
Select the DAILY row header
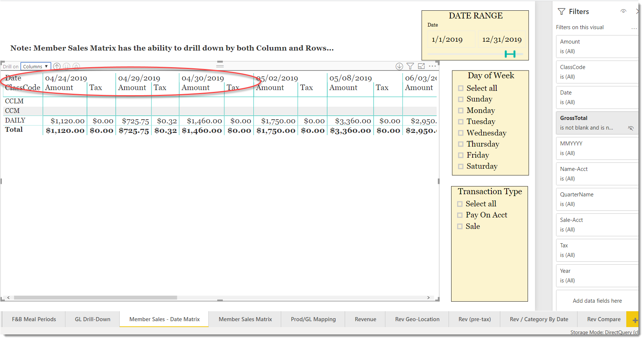15,120
